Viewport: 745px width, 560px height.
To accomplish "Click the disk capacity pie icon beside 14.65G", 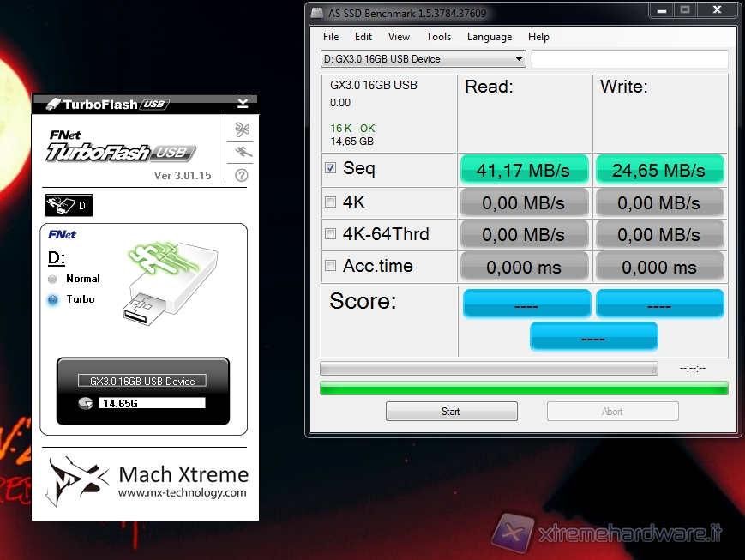I will pos(85,403).
